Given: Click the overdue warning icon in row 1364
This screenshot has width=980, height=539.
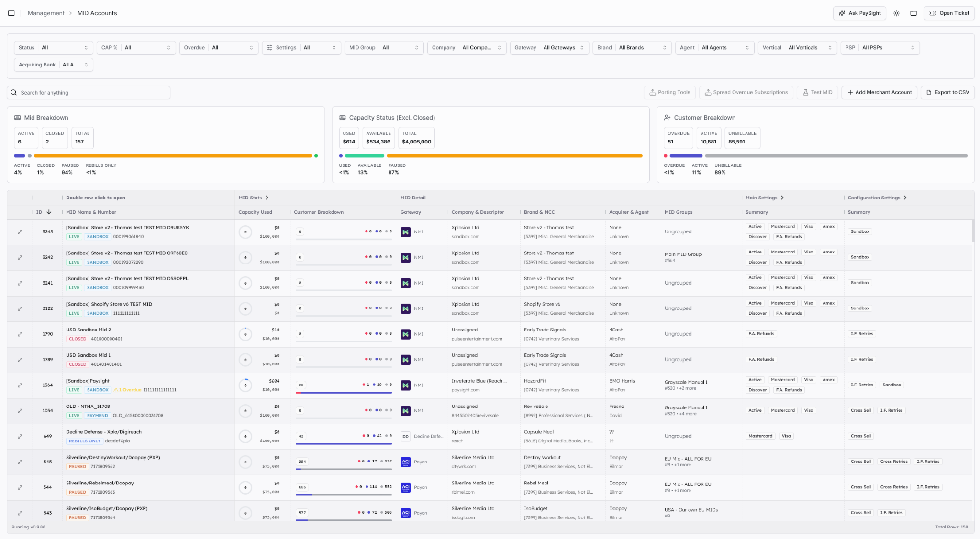Looking at the screenshot, I should [116, 390].
